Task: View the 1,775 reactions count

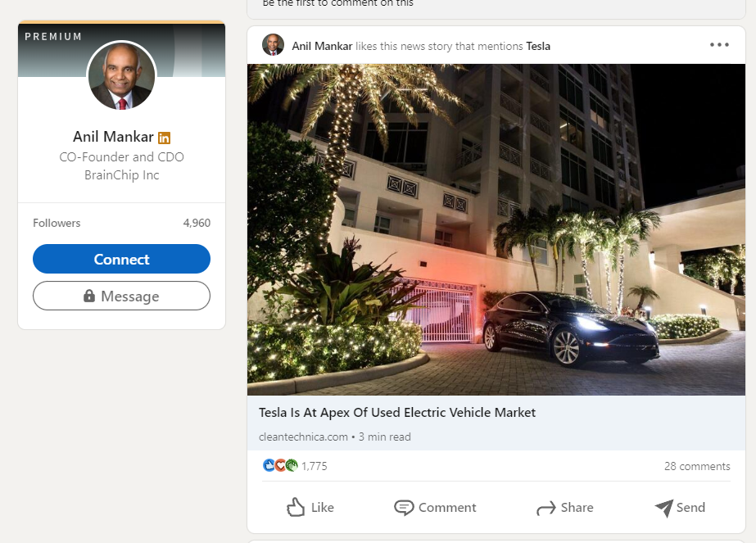Action: (x=315, y=466)
